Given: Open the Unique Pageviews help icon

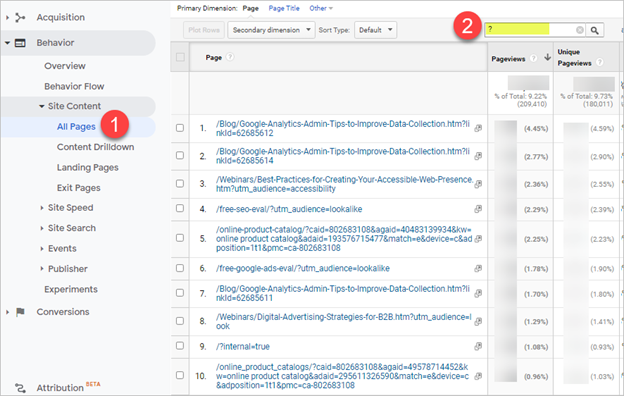Looking at the screenshot, I should 599,62.
